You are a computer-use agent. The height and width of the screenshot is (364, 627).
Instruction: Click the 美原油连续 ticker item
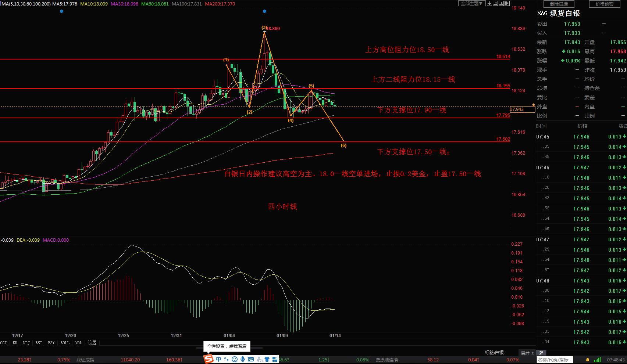pos(387,360)
